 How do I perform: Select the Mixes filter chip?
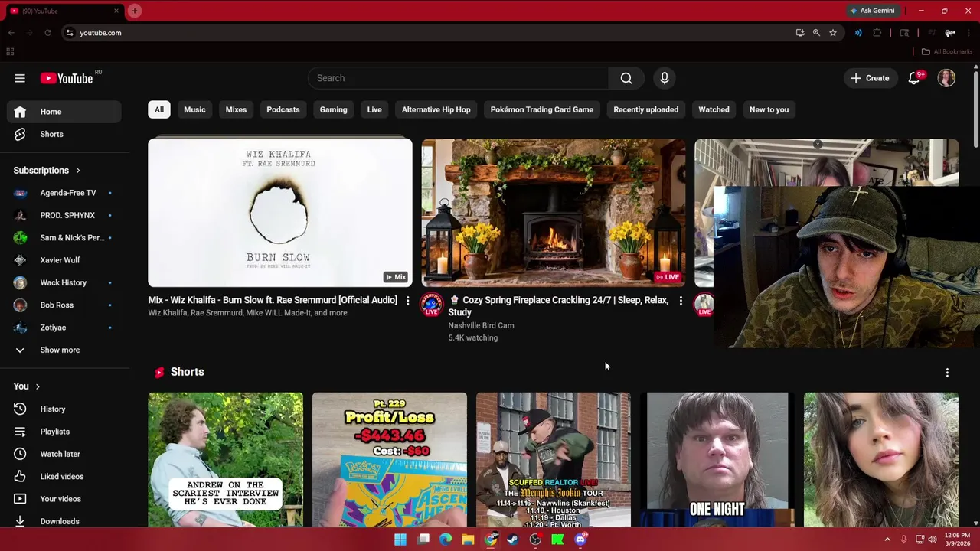236,109
